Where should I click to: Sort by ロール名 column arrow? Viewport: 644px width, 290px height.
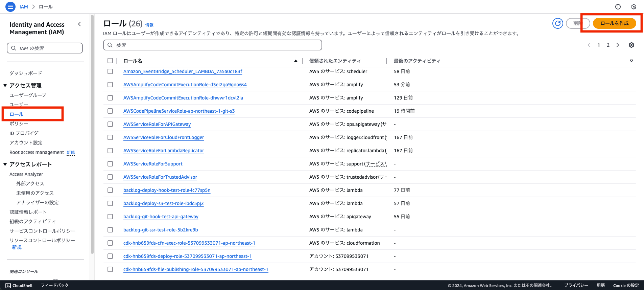pyautogui.click(x=295, y=61)
